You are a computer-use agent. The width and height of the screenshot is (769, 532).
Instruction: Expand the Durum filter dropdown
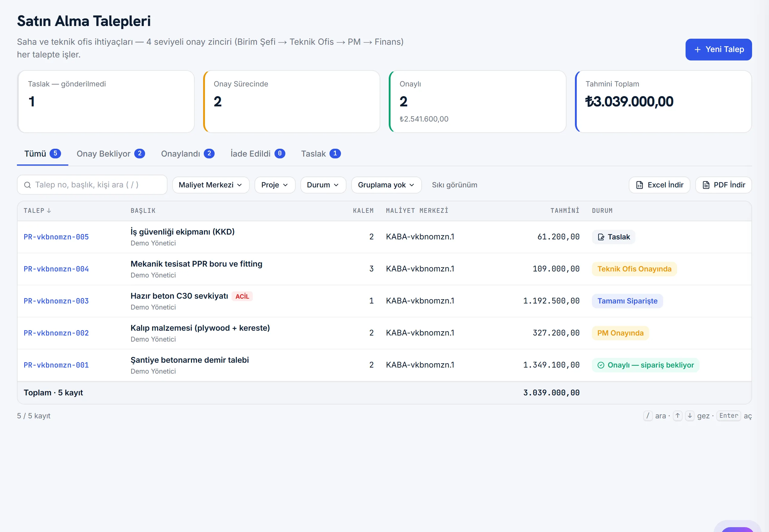pyautogui.click(x=323, y=185)
